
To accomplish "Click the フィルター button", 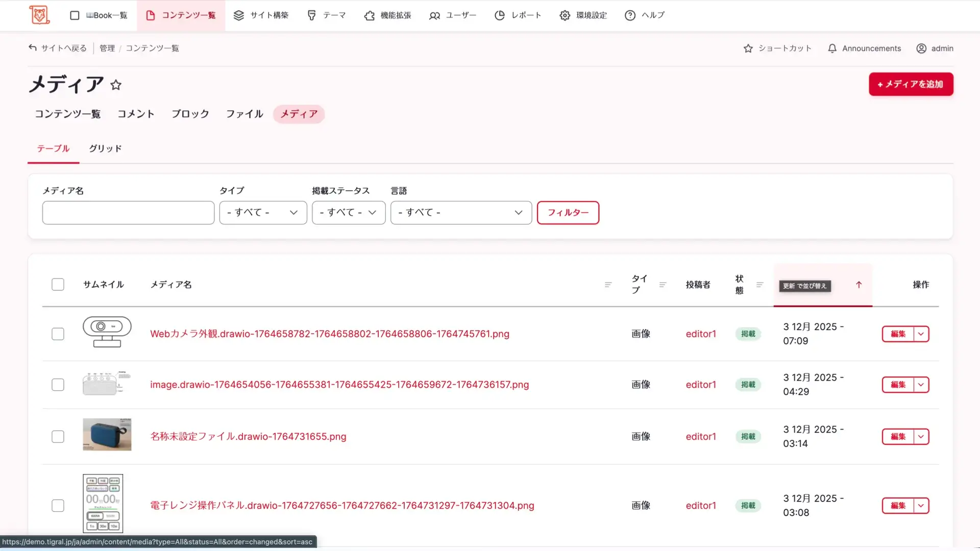I will coord(568,213).
